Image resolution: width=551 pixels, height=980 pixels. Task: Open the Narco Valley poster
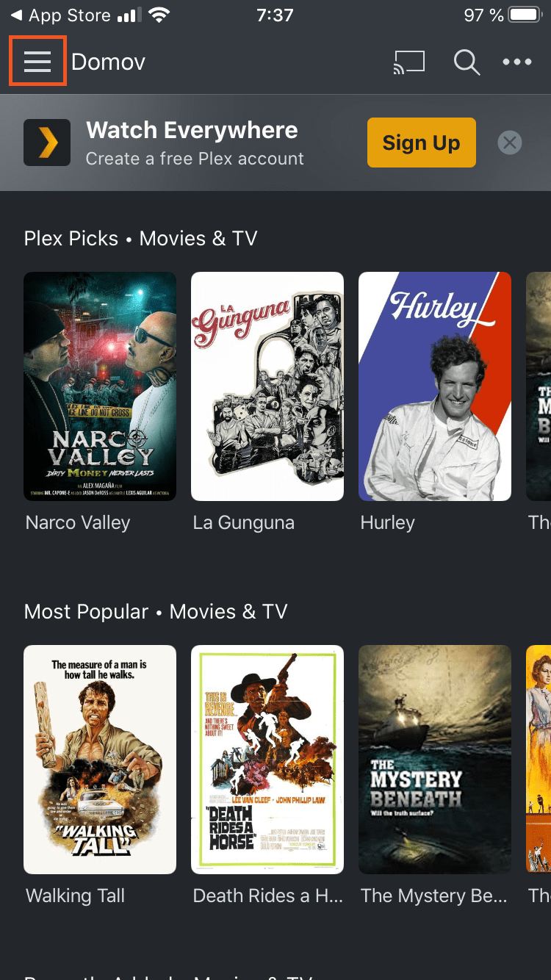[100, 386]
